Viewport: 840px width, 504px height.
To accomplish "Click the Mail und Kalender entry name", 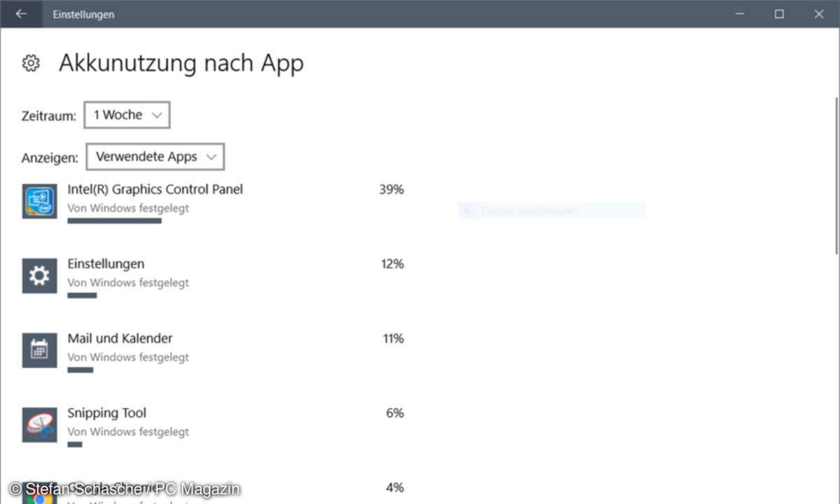I will click(x=120, y=338).
